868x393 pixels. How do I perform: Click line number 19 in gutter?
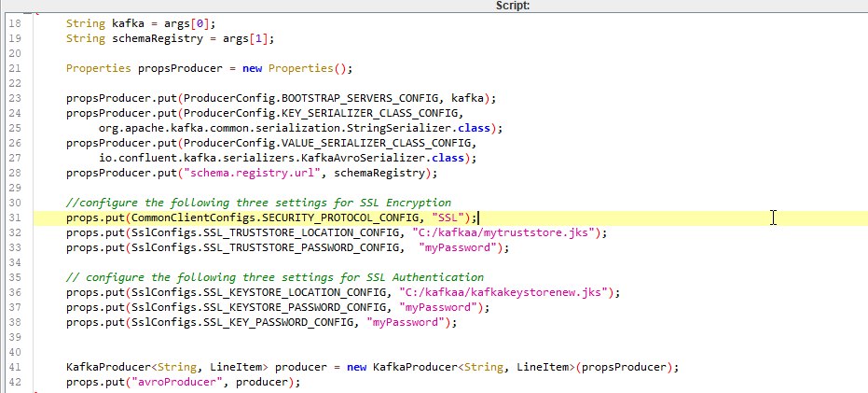pos(15,39)
